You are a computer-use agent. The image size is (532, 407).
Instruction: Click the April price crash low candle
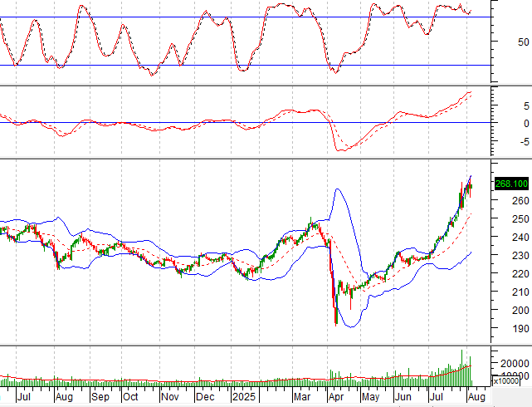[335, 322]
